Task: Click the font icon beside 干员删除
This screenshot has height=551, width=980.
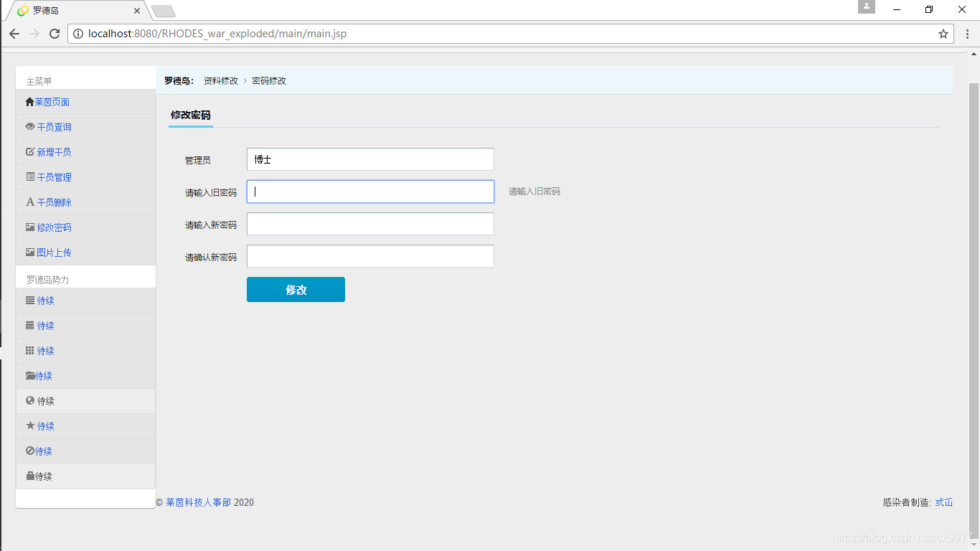Action: 30,202
